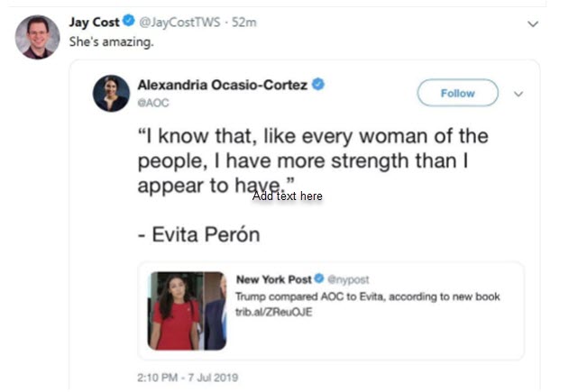Viewport: 578px width, 392px height.
Task: Click the verified badge next to Alexandria Ocasio-Cortez
Action: (319, 85)
